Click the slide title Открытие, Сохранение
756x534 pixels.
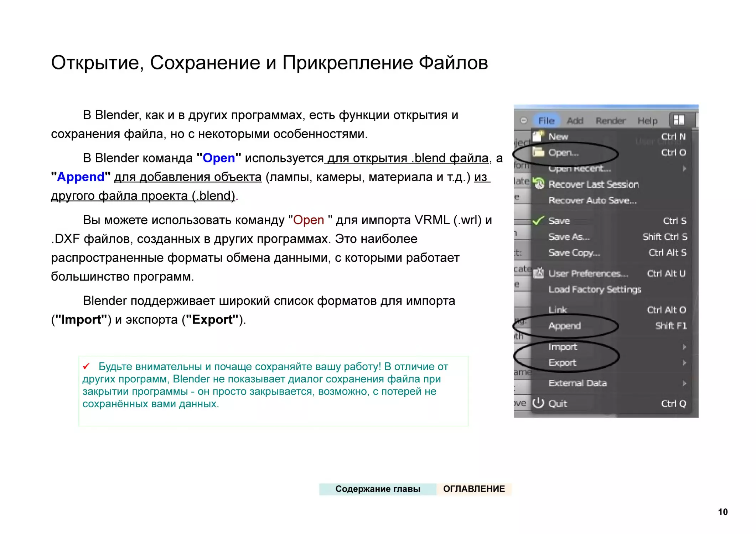click(x=269, y=63)
